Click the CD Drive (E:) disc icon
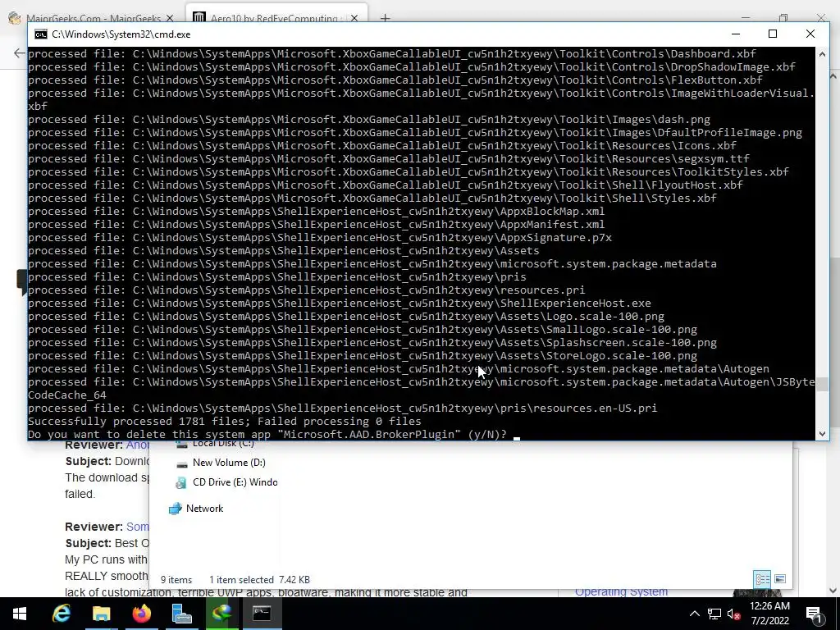840x630 pixels. pos(181,482)
